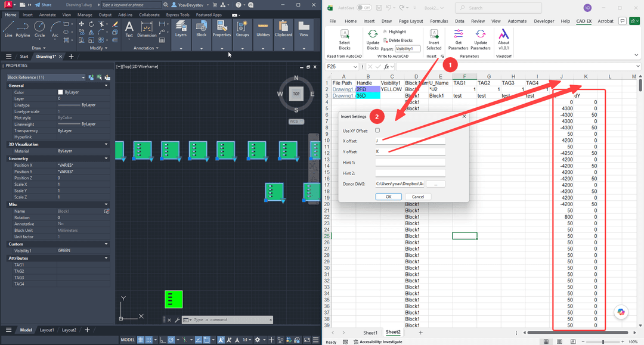Collapse Geometry section in Properties

(x=106, y=158)
